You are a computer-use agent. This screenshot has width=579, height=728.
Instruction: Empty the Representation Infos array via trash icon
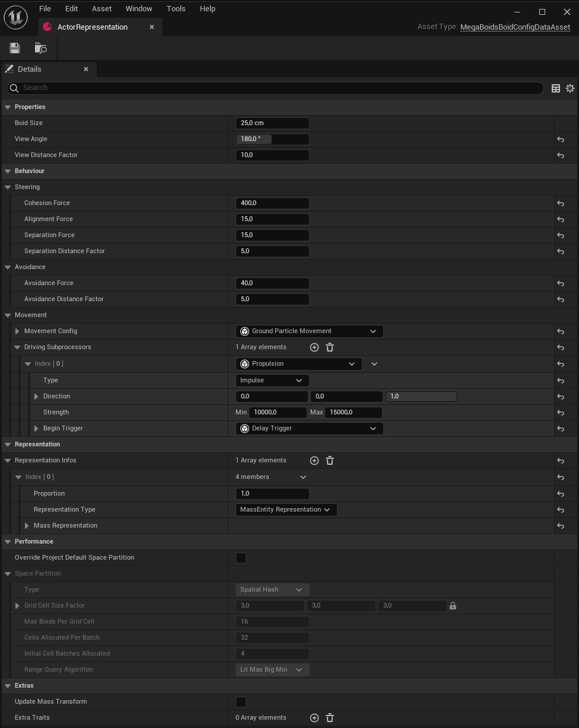pyautogui.click(x=329, y=461)
